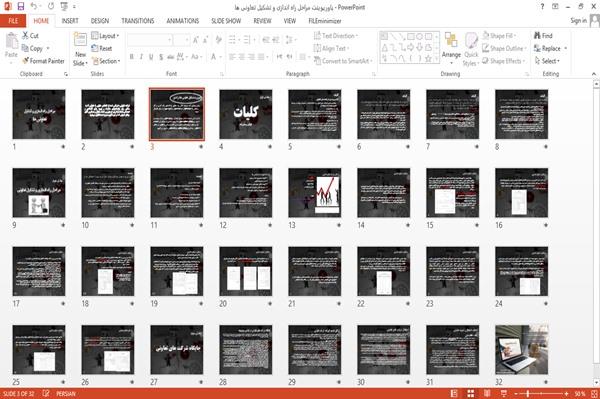Click Sign in link

click(x=578, y=21)
